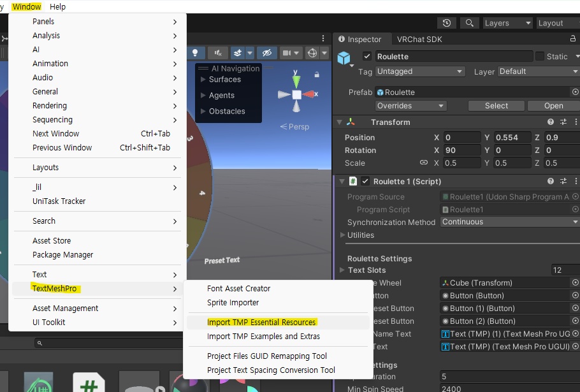
Task: Toggle the Roulette active checkbox
Action: pos(366,56)
